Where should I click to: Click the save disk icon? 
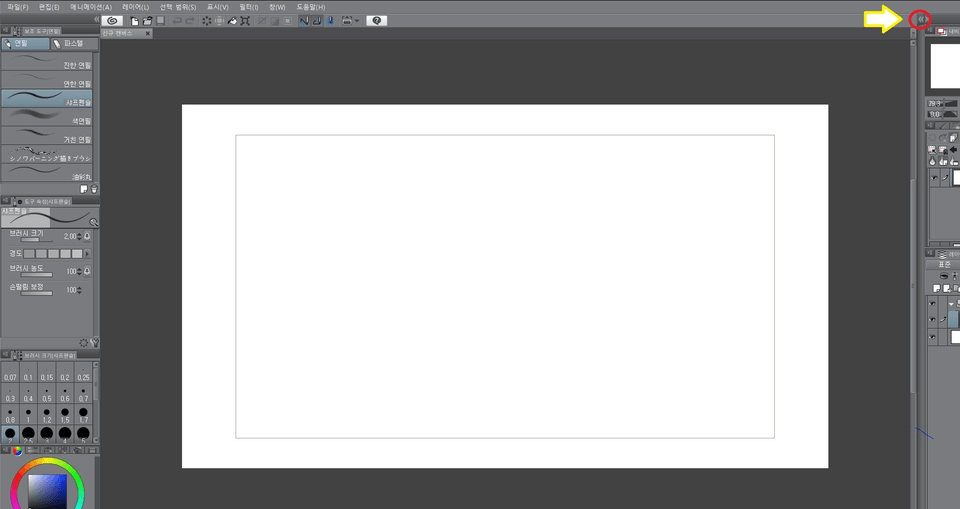160,21
